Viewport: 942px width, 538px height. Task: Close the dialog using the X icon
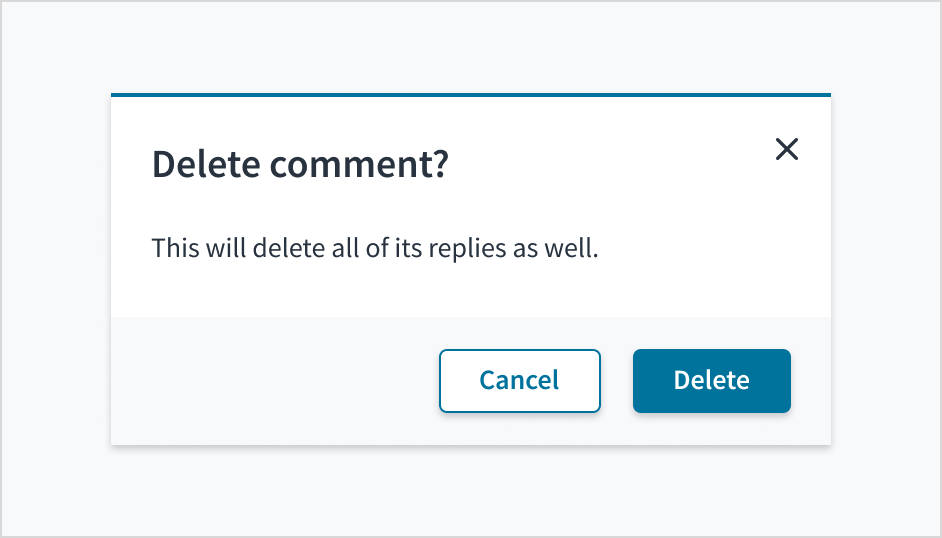pyautogui.click(x=787, y=150)
